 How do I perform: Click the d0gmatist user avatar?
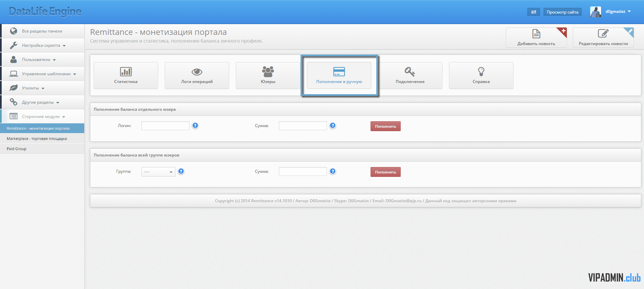(x=596, y=12)
